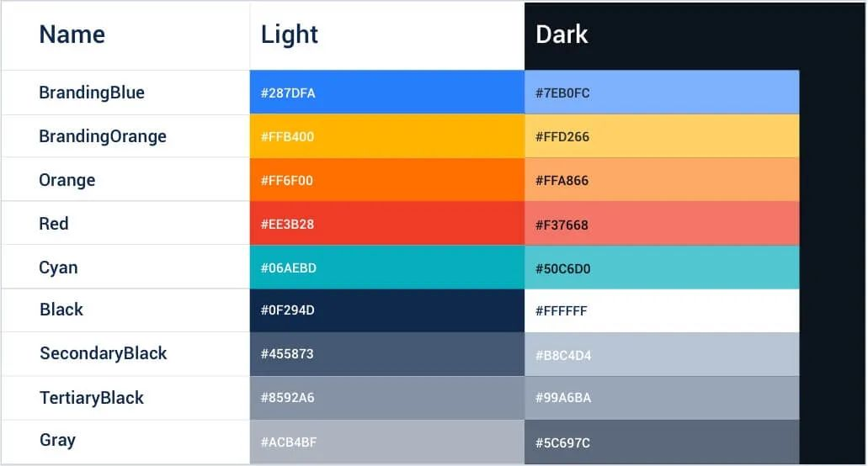Screen dimensions: 868x466
Task: Click the TertiaryBlack row name
Action: (x=92, y=398)
